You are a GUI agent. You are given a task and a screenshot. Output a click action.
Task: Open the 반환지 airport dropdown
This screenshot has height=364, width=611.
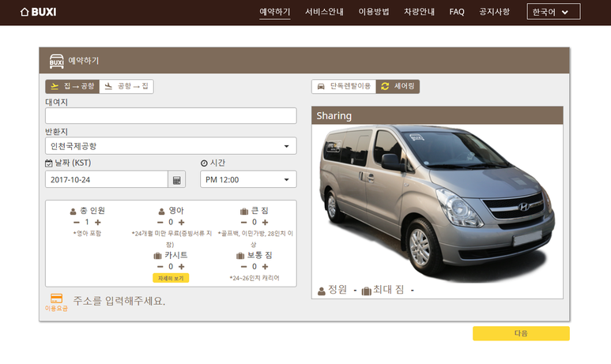171,146
